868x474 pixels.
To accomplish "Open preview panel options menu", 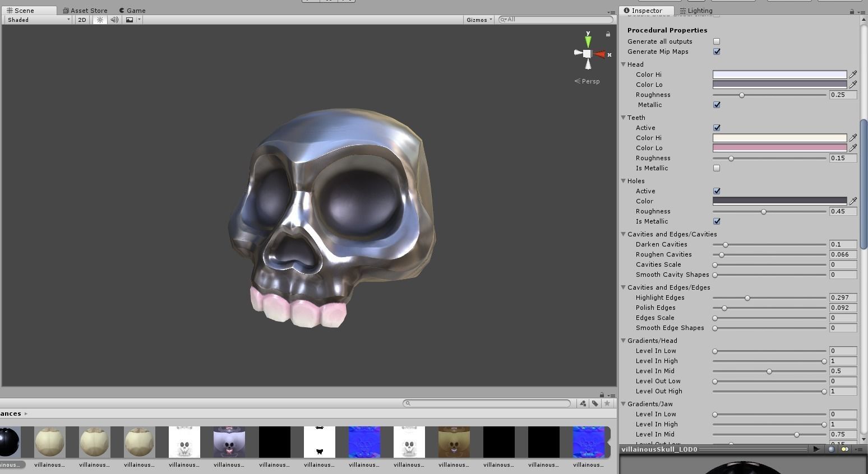I will click(858, 449).
